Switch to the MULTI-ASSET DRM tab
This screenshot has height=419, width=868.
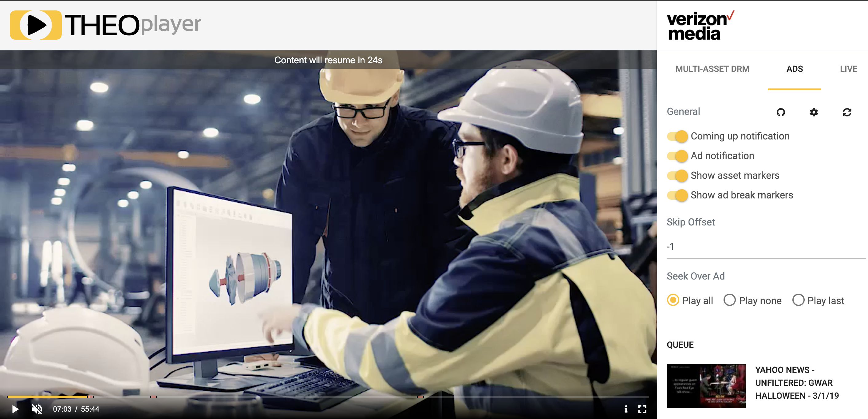click(712, 69)
